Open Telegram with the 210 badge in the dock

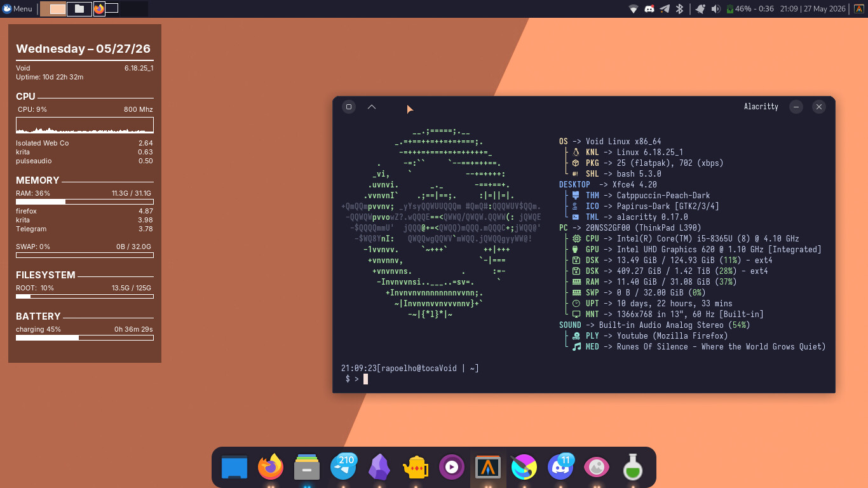(343, 467)
